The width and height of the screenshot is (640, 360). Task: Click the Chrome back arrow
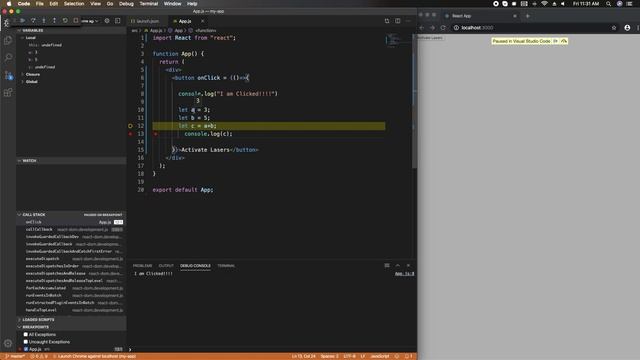[422, 28]
